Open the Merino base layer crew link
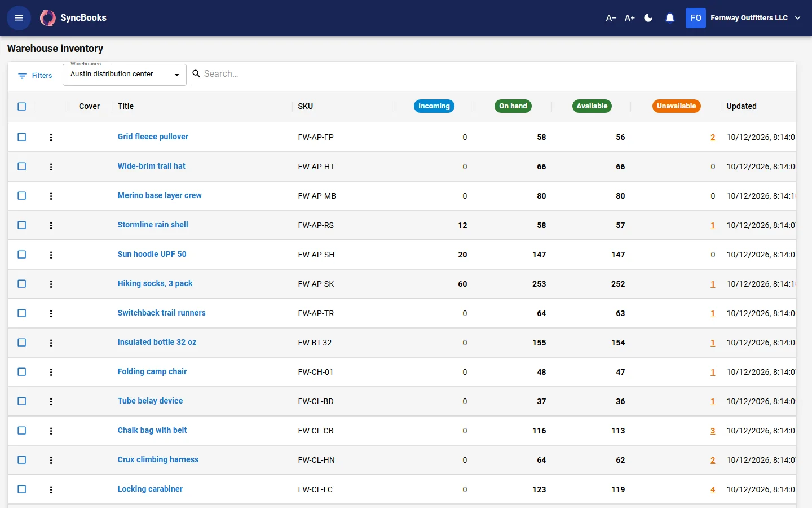 pos(160,195)
